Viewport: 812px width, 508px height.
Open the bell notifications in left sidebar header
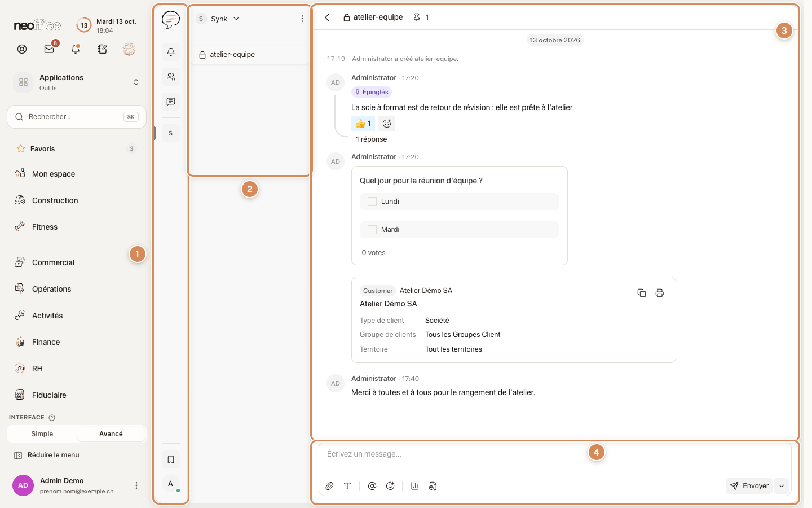[x=76, y=49]
